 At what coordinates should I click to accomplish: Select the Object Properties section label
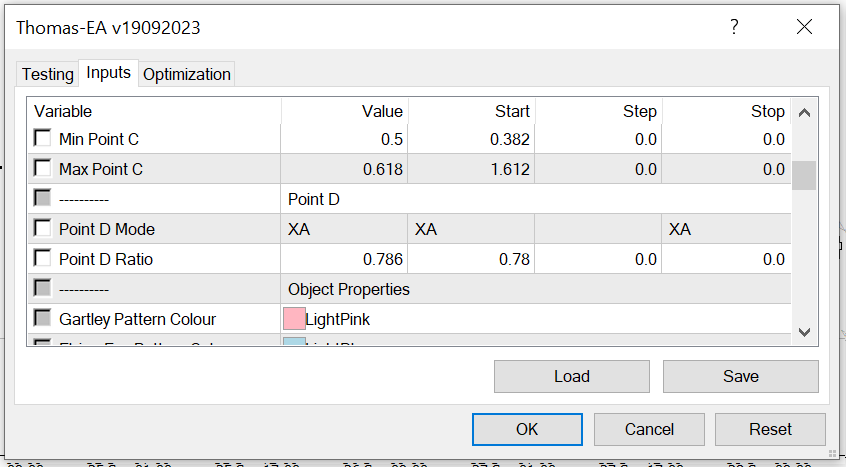(349, 290)
